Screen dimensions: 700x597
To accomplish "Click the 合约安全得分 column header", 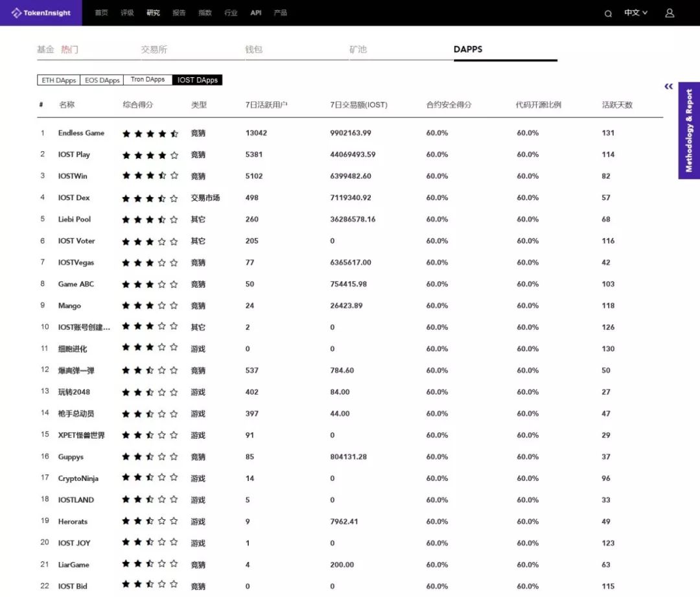I will pyautogui.click(x=449, y=104).
